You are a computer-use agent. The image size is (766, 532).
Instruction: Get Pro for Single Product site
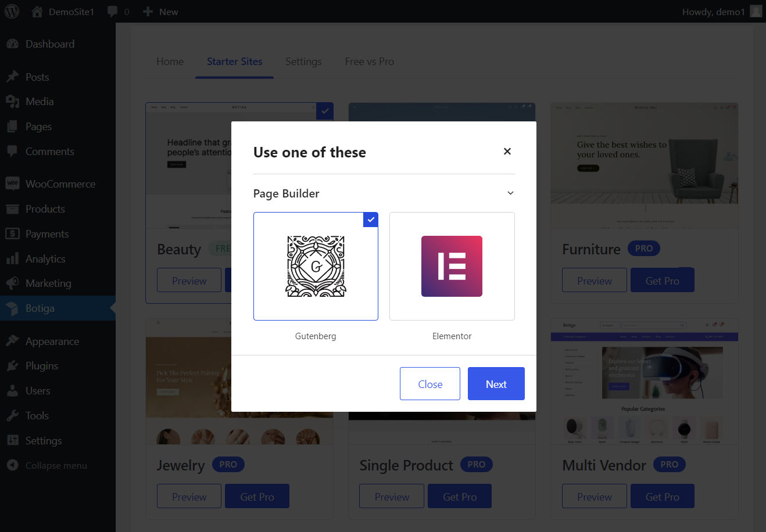pyautogui.click(x=460, y=497)
